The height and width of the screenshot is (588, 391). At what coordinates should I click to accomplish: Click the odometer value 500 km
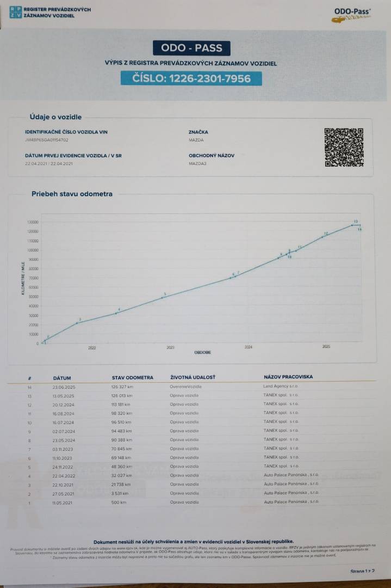tap(119, 503)
